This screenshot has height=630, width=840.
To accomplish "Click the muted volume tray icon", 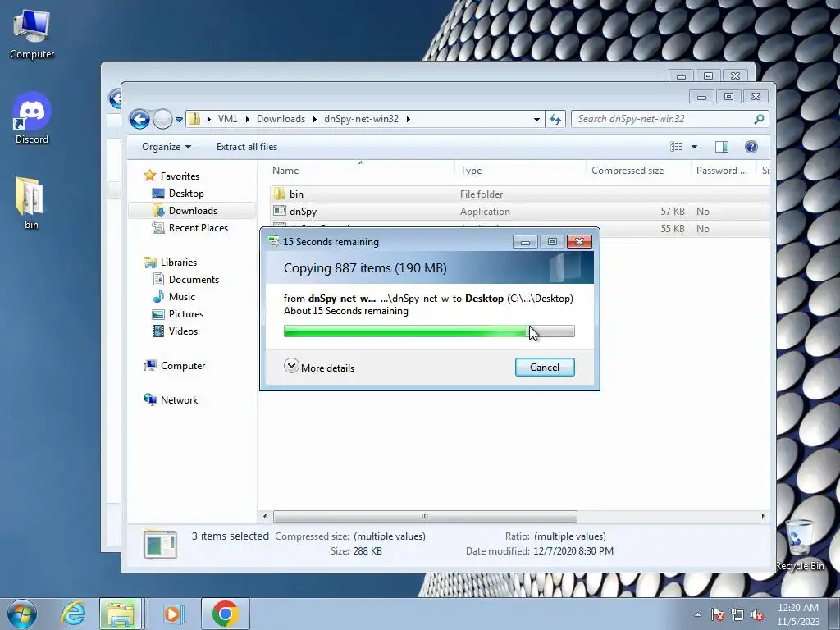I will [x=757, y=614].
